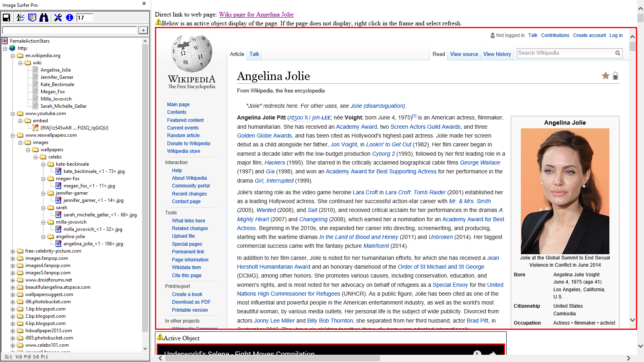The width and height of the screenshot is (644, 362).
Task: Select the www.celebs101.com tree item
Action: tap(47, 345)
